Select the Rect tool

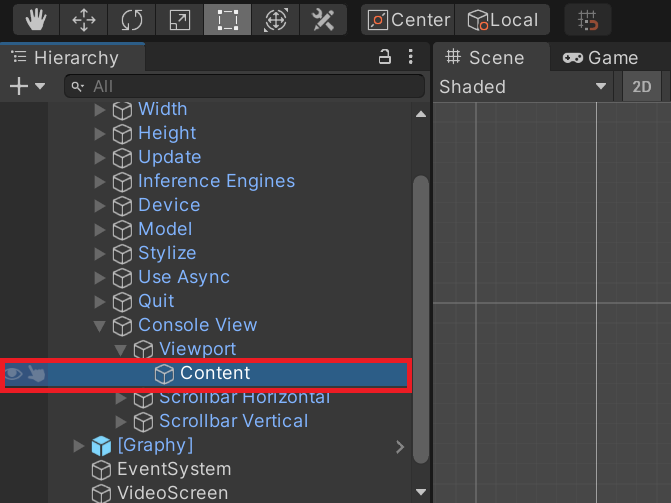(227, 19)
